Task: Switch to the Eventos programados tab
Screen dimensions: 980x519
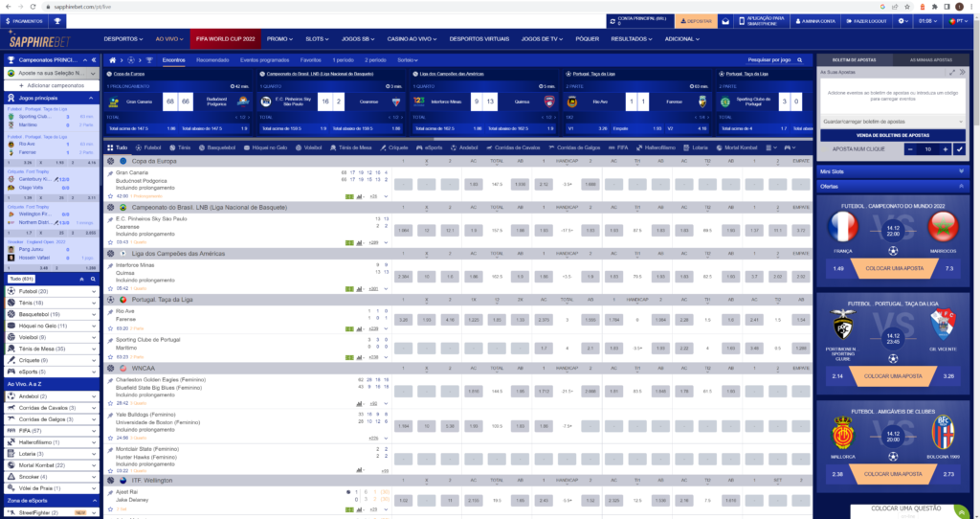Action: point(264,60)
